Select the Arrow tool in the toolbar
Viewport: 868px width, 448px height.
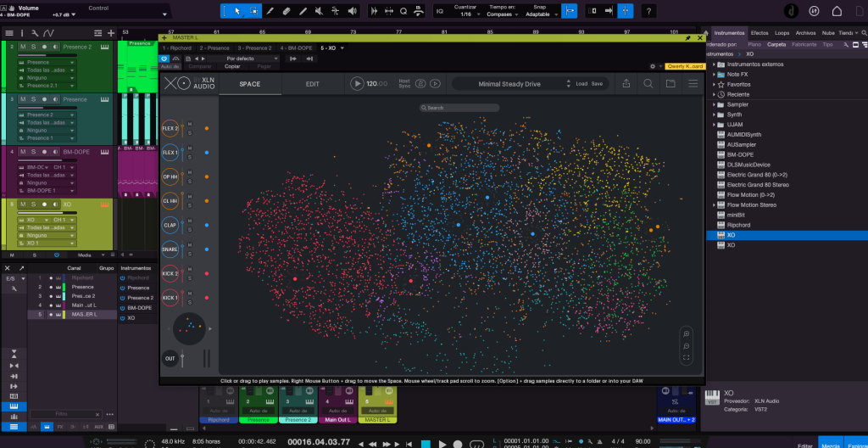pyautogui.click(x=236, y=11)
